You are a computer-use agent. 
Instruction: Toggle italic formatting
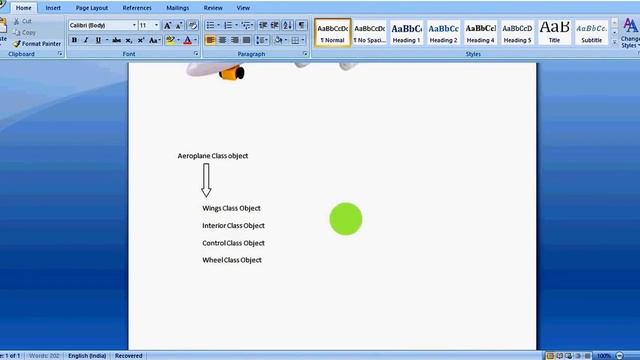86,40
